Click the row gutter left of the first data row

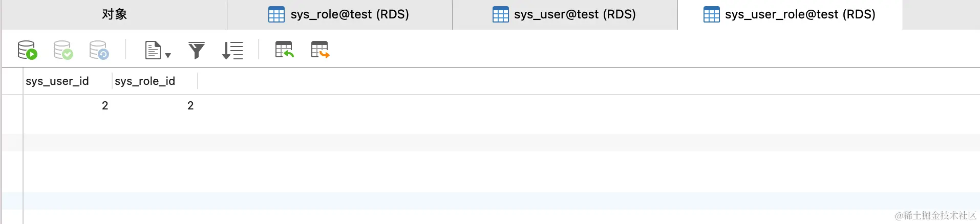click(12, 106)
